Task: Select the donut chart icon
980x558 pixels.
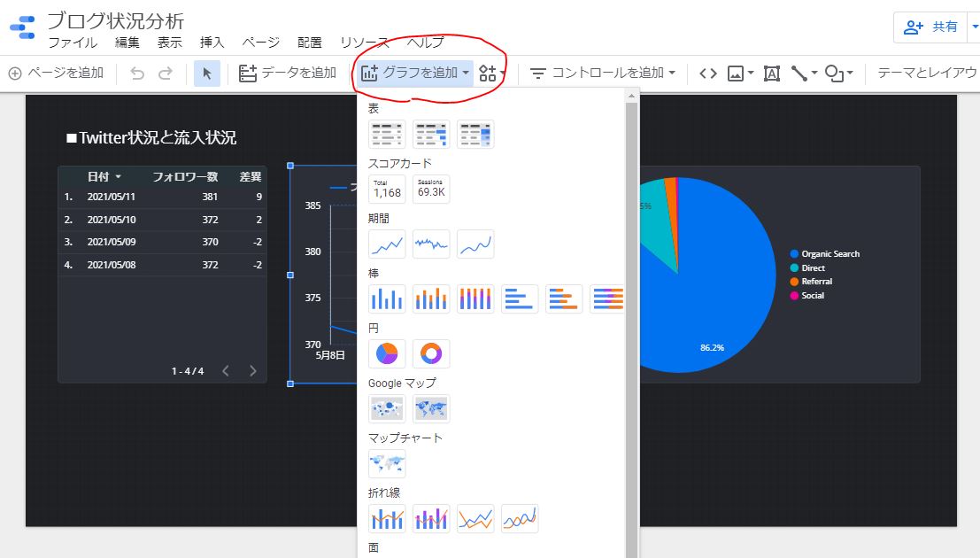Action: (431, 353)
